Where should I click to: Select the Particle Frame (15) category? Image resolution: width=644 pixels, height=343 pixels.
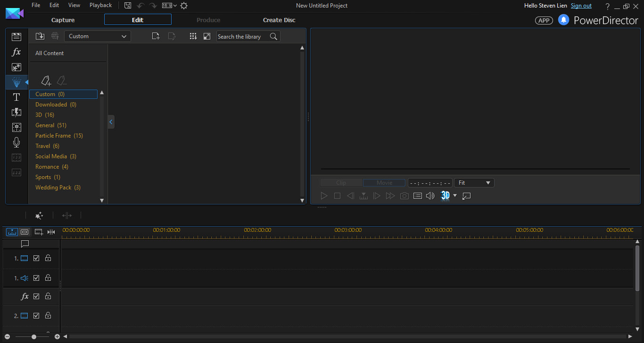(59, 136)
